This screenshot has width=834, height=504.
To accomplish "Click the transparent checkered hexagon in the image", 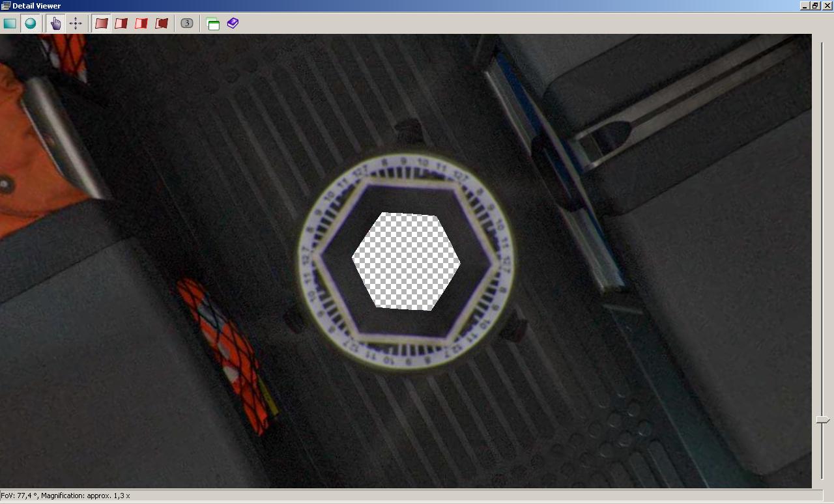I will pyautogui.click(x=406, y=261).
